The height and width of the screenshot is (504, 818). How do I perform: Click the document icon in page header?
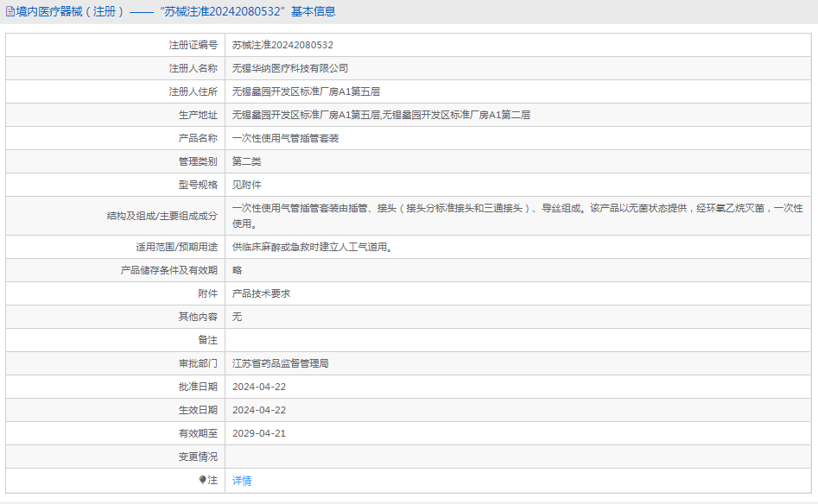[10, 11]
